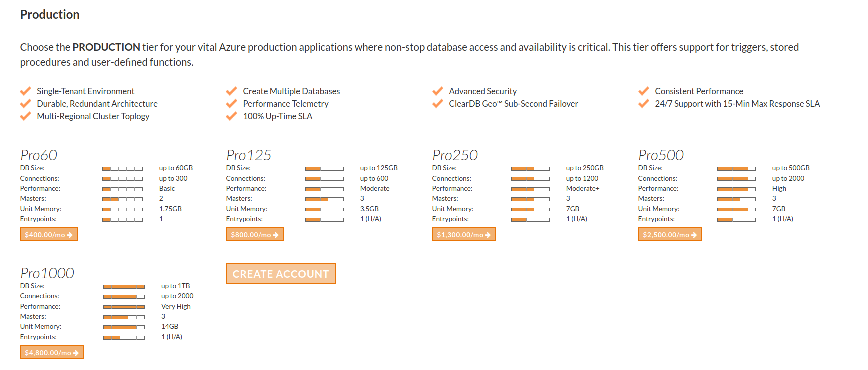
Task: Pick the Pro250 $1,300.00/mo plan button
Action: pos(464,235)
